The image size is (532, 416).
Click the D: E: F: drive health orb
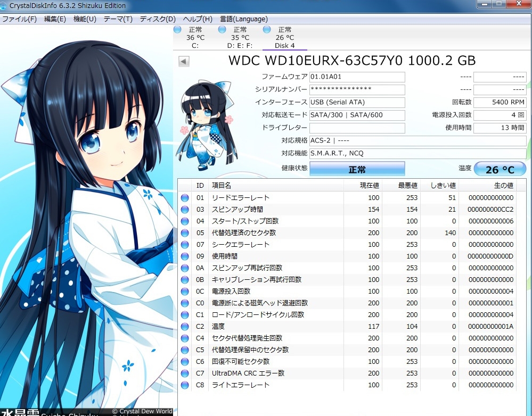222,29
